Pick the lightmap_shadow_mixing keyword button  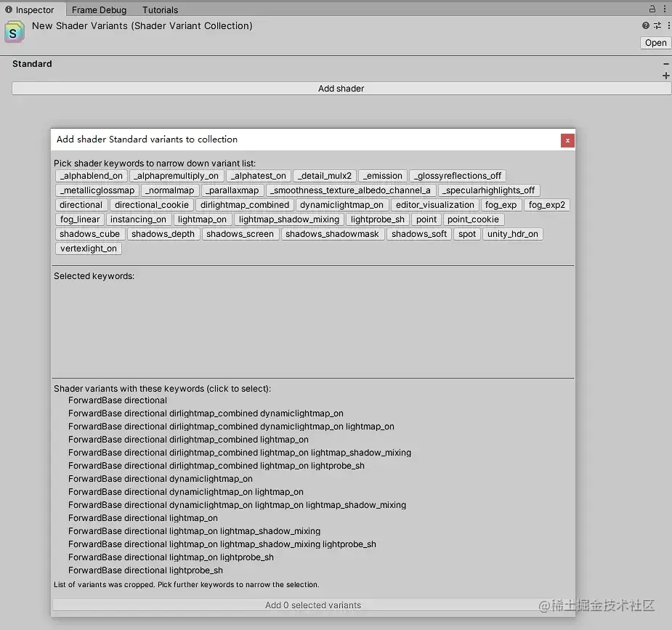[289, 219]
